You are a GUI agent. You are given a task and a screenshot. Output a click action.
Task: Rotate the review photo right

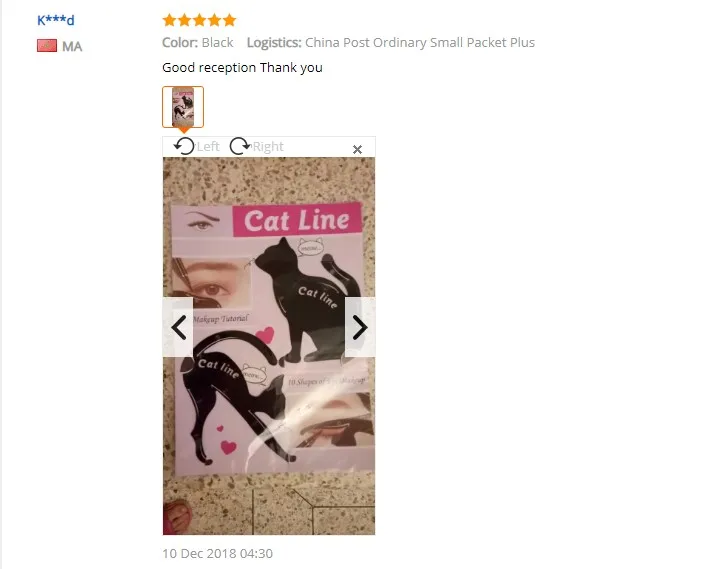[x=239, y=146]
